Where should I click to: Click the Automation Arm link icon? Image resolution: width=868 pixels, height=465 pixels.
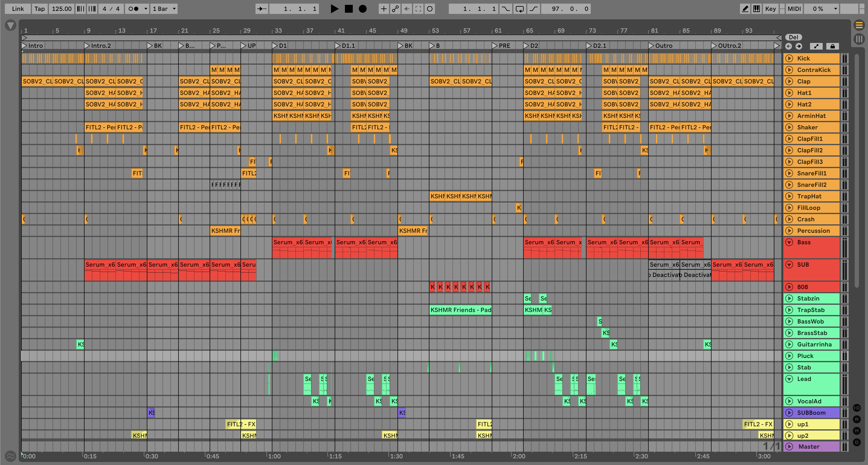pos(395,9)
